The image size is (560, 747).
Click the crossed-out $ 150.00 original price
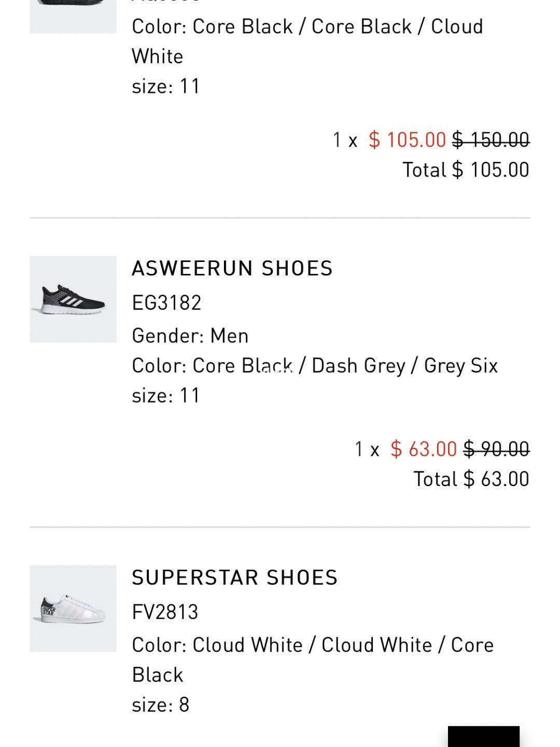pos(491,140)
